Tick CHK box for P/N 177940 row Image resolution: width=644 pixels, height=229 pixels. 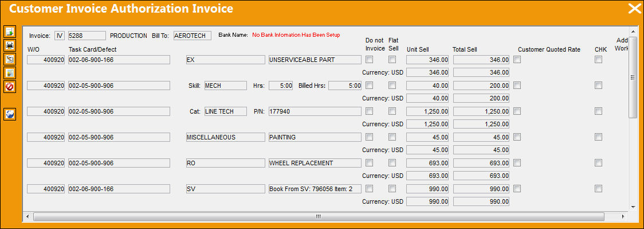[598, 111]
